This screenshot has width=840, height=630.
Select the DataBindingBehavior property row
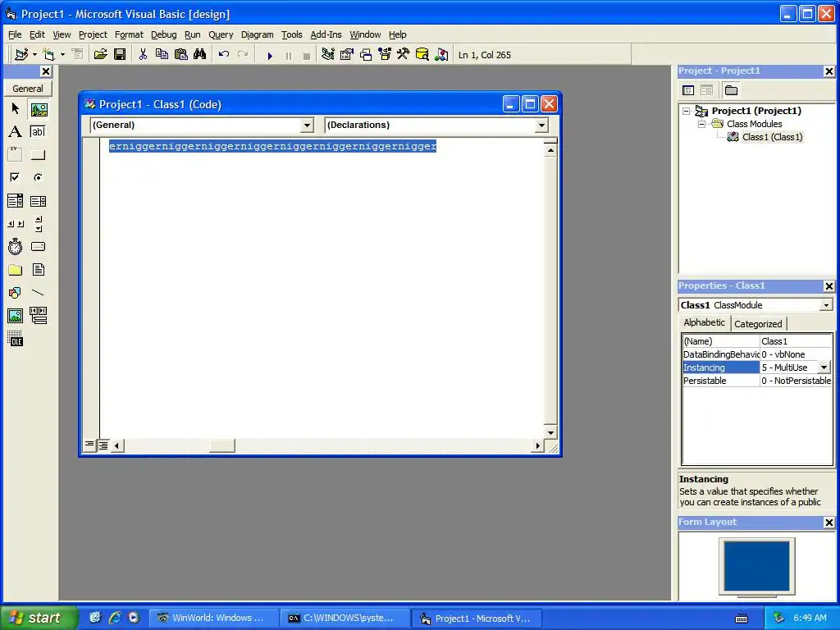point(757,354)
